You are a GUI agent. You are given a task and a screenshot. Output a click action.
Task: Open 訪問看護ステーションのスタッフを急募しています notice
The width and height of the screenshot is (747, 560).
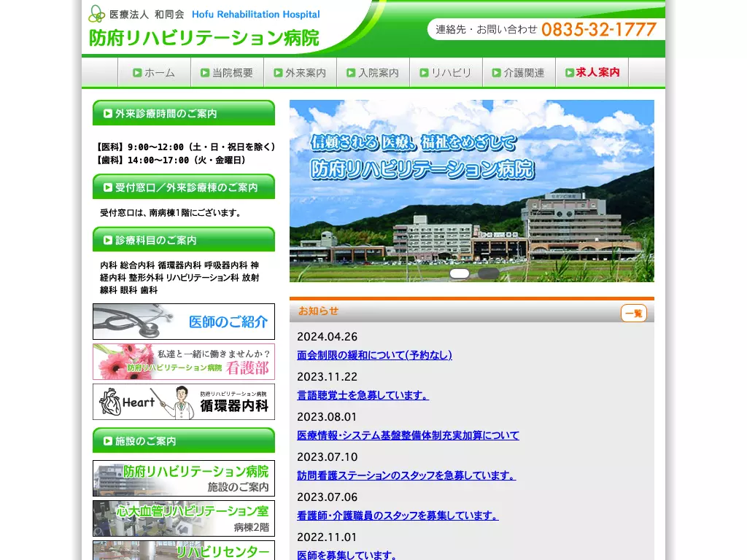(406, 475)
